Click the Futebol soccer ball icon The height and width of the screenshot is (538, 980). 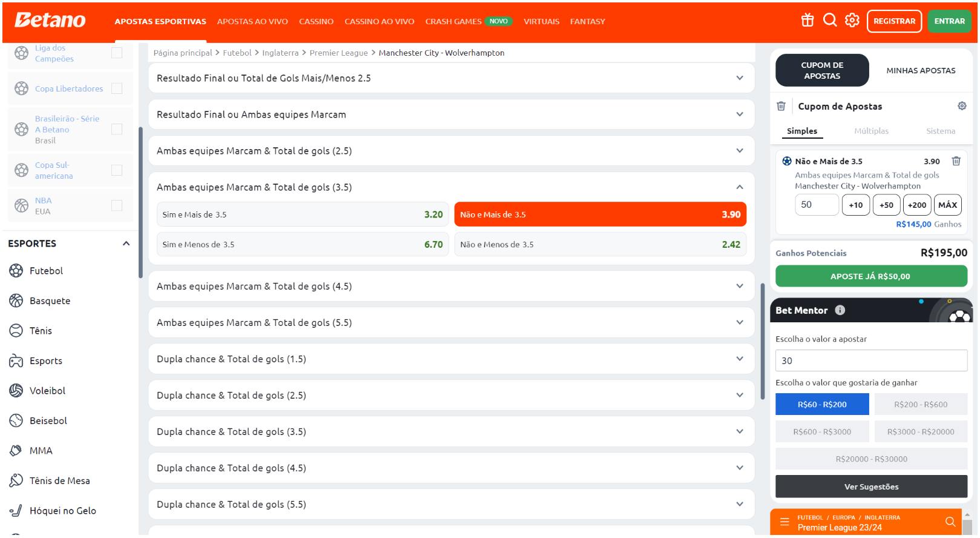[16, 271]
